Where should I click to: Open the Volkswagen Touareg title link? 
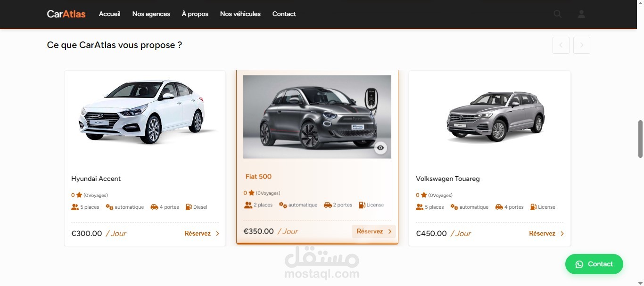448,179
